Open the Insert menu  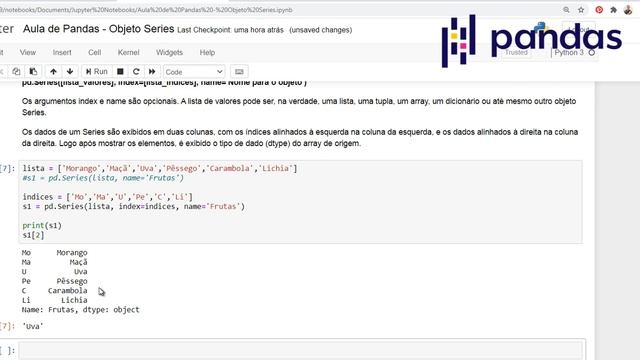point(62,52)
